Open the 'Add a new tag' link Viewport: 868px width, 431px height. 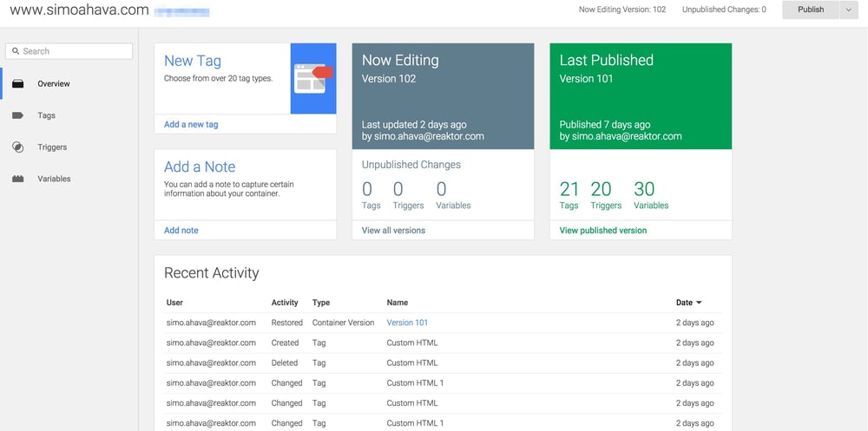pyautogui.click(x=191, y=125)
